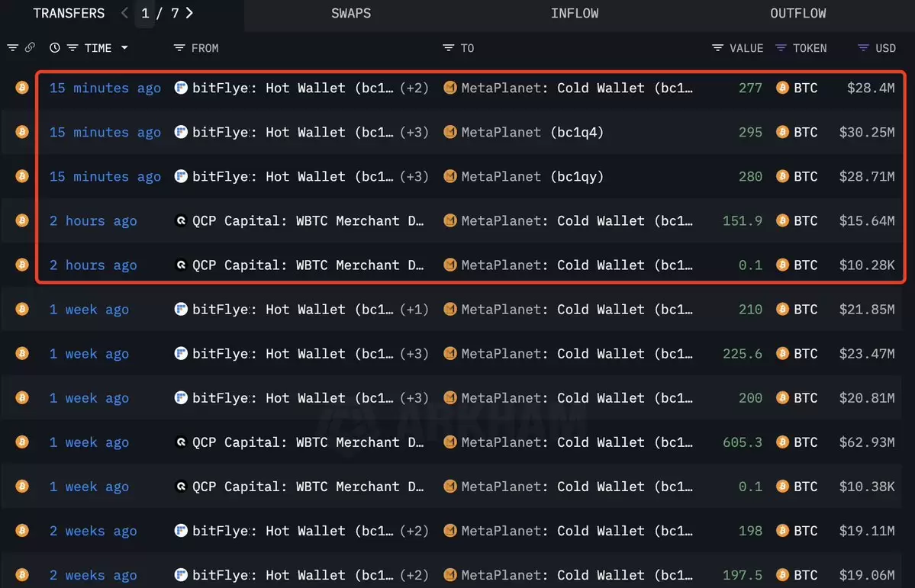Viewport: 915px width, 588px height.
Task: Expand the TIME sort dropdown arrow
Action: [124, 48]
